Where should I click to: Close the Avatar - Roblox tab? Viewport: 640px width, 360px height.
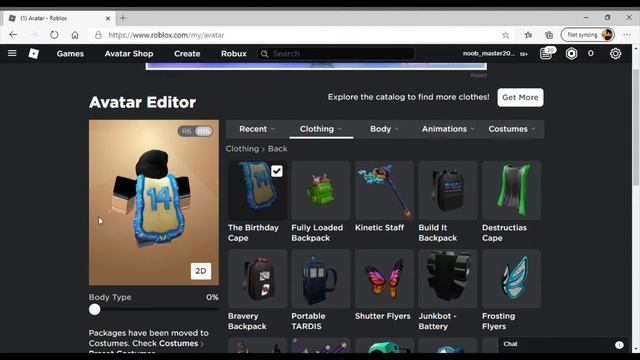tap(108, 18)
